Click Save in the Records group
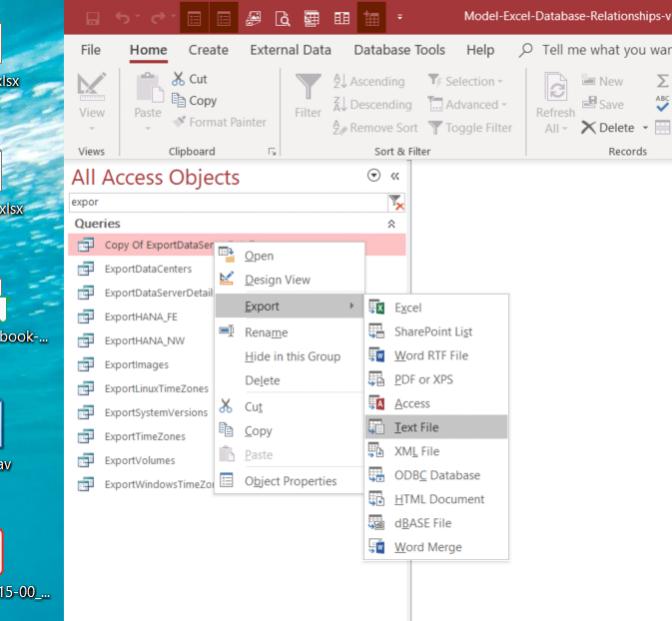 pyautogui.click(x=603, y=104)
